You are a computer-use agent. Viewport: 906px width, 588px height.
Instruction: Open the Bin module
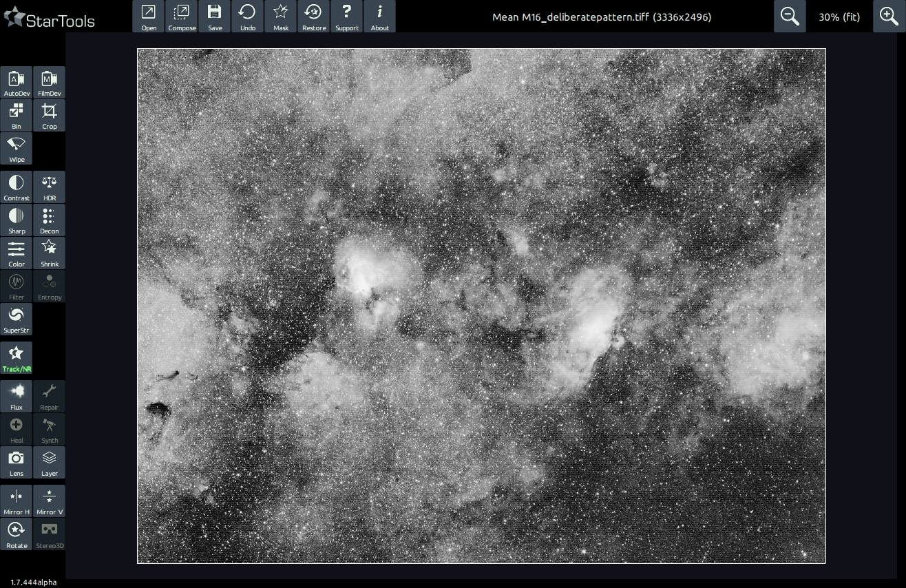[x=17, y=116]
